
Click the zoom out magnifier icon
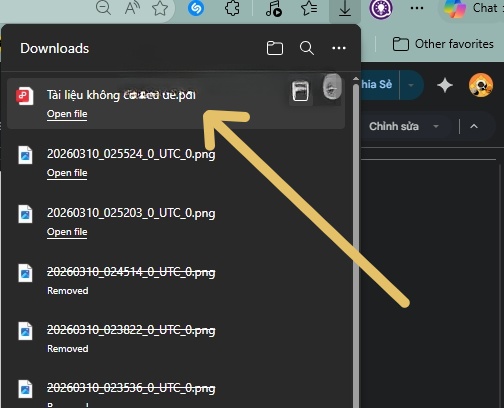[103, 8]
